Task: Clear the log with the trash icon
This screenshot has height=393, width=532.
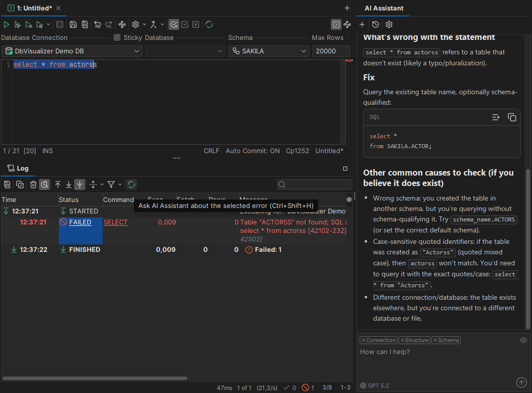Action: pyautogui.click(x=32, y=185)
